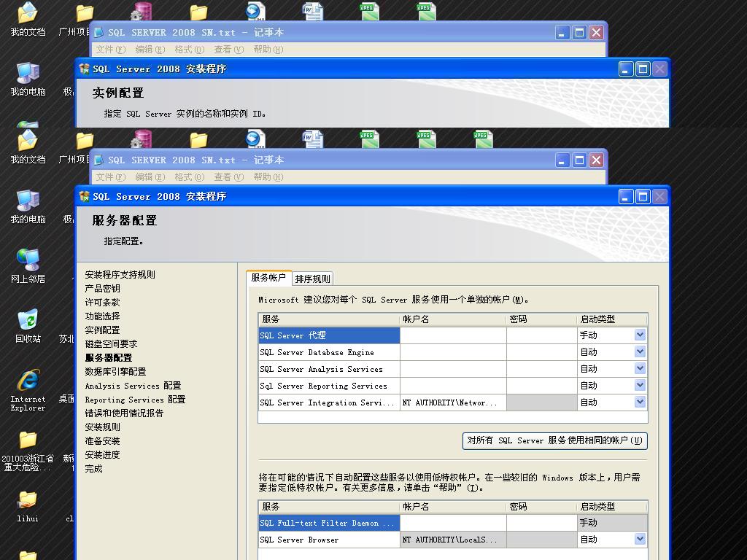This screenshot has width=747, height=560.
Task: Select the 服务帐户 tab
Action: coord(268,278)
